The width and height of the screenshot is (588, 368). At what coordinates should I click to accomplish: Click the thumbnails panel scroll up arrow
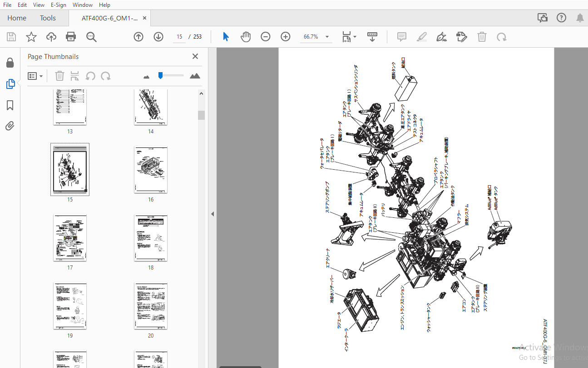point(201,93)
